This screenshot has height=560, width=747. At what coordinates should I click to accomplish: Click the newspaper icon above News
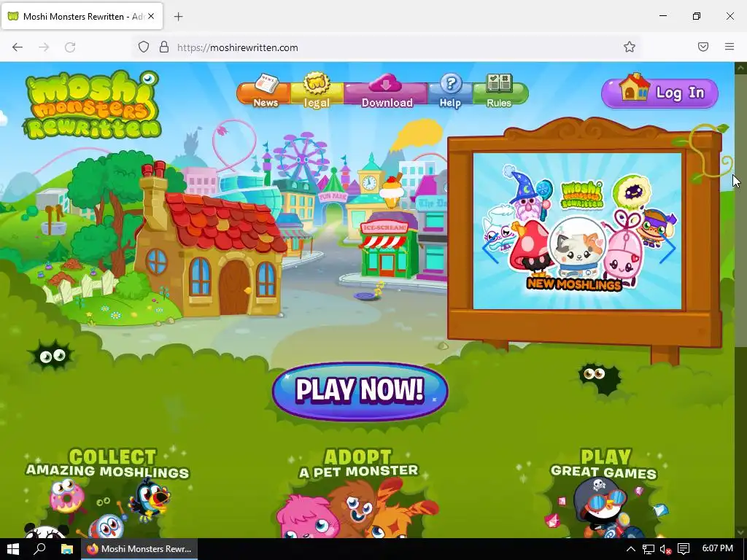click(266, 85)
